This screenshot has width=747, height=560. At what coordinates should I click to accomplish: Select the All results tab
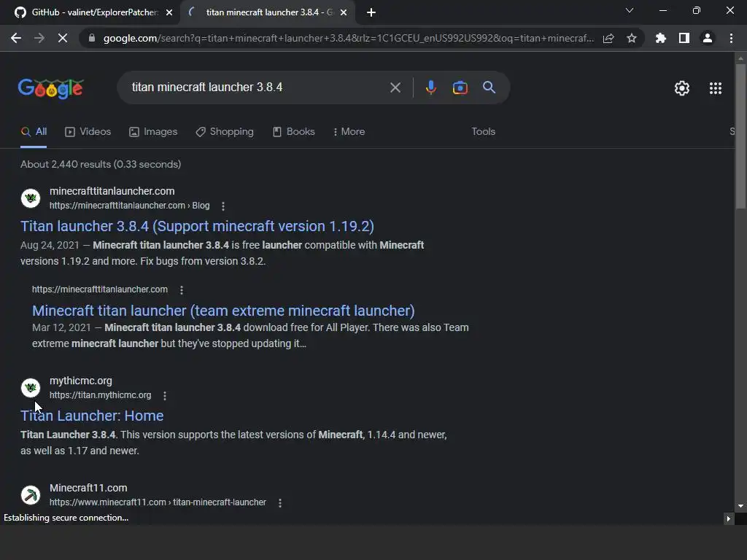tap(34, 132)
